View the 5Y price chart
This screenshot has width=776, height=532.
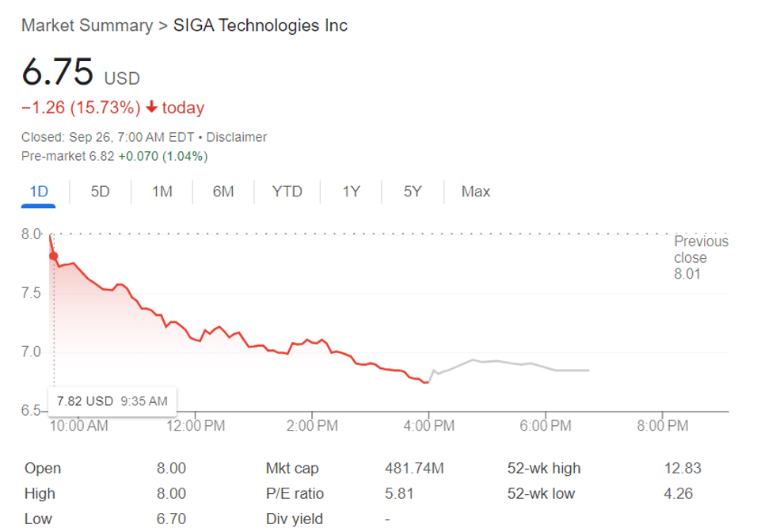[413, 192]
